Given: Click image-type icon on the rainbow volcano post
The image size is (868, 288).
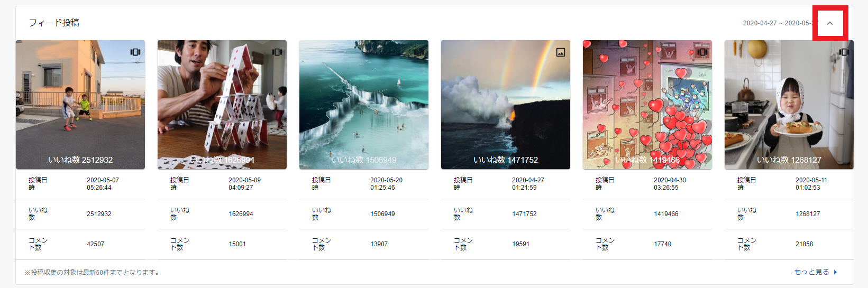Looking at the screenshot, I should pyautogui.click(x=560, y=52).
